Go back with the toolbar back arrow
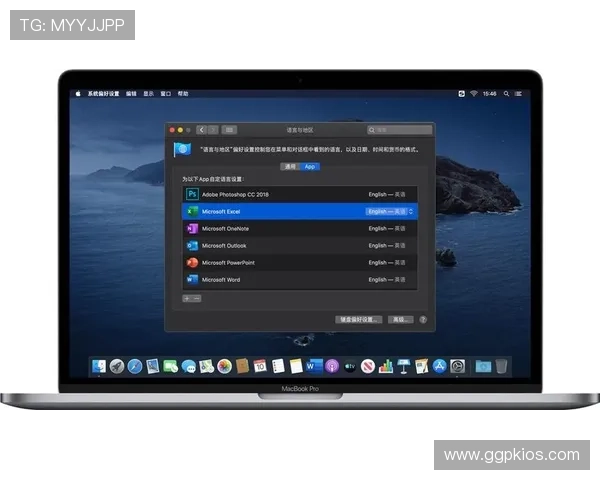600x480 pixels. pos(202,130)
